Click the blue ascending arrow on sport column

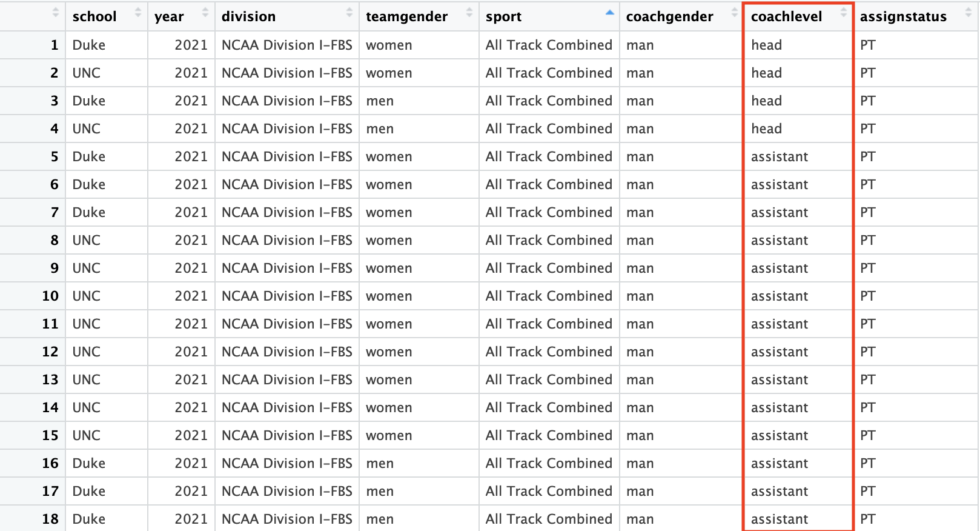coord(610,13)
